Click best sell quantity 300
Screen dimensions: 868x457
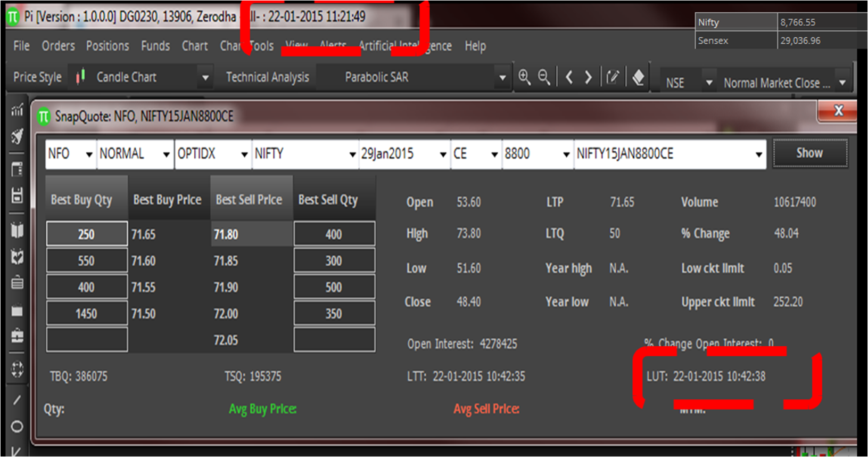tap(334, 260)
